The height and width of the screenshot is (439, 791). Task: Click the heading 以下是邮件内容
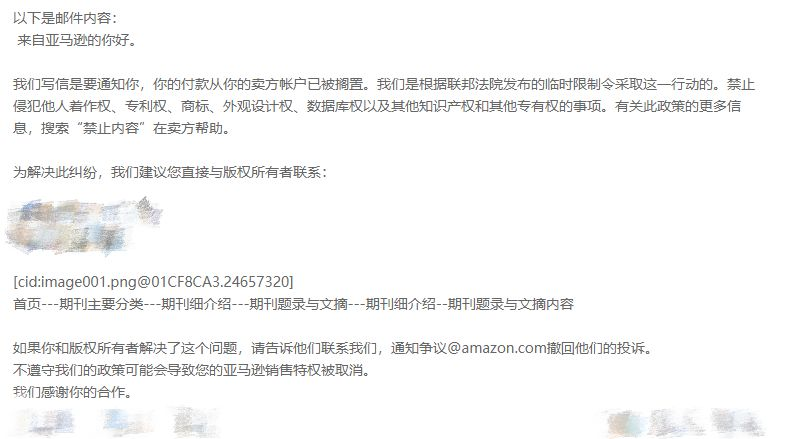coord(65,18)
